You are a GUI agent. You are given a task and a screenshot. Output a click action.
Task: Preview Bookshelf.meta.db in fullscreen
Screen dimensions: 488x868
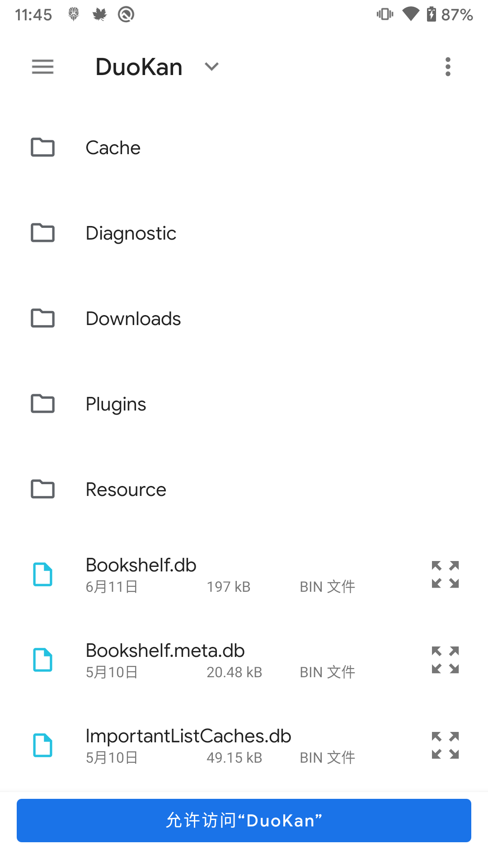pos(445,660)
